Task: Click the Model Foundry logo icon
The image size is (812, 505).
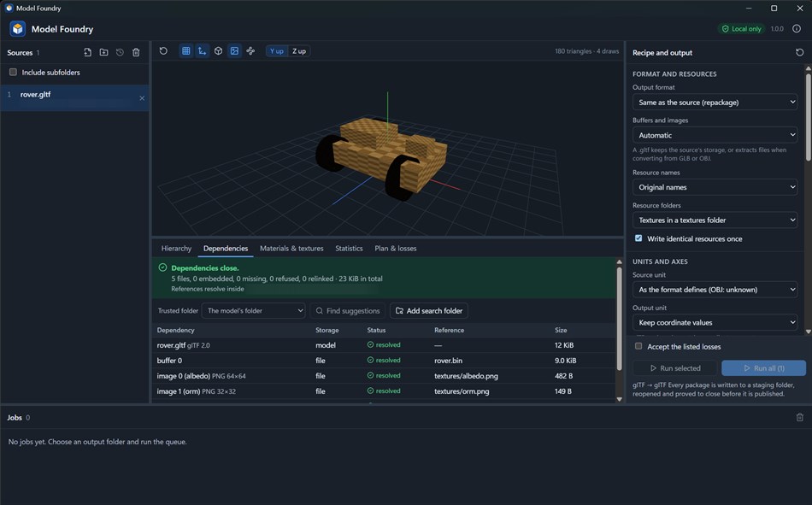Action: (18, 28)
